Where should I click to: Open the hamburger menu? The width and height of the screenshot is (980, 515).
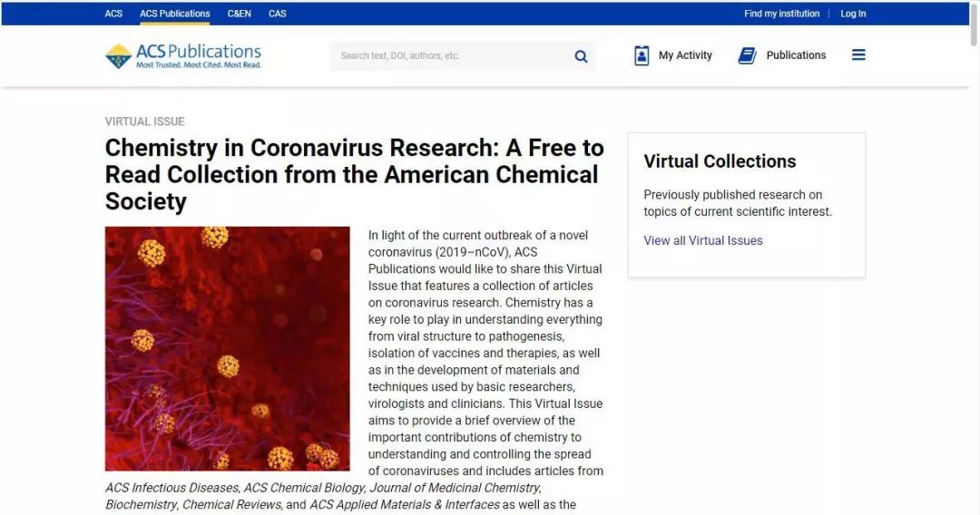(x=858, y=55)
